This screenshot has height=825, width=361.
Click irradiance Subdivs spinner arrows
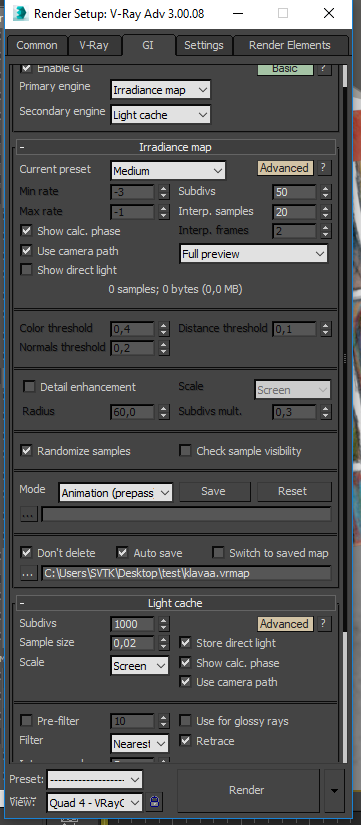[326, 192]
